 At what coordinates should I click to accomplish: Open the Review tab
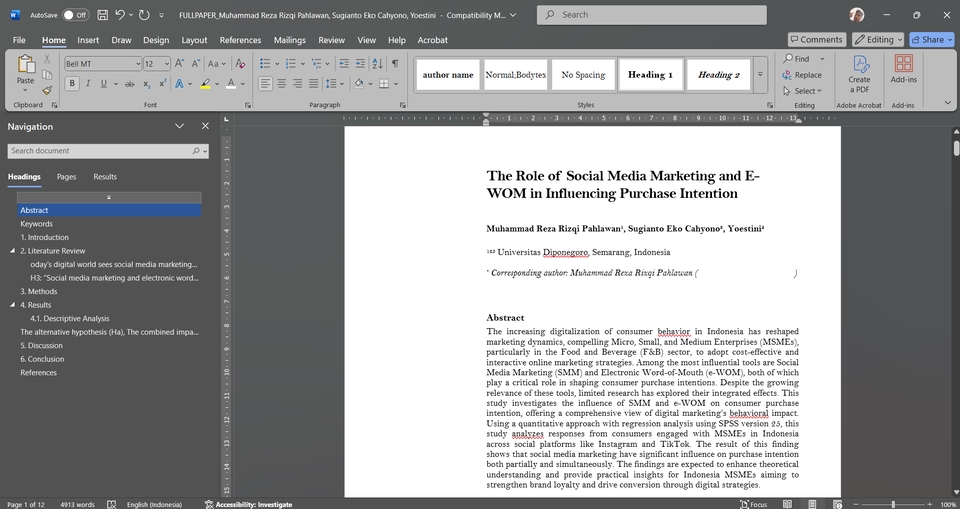(331, 40)
